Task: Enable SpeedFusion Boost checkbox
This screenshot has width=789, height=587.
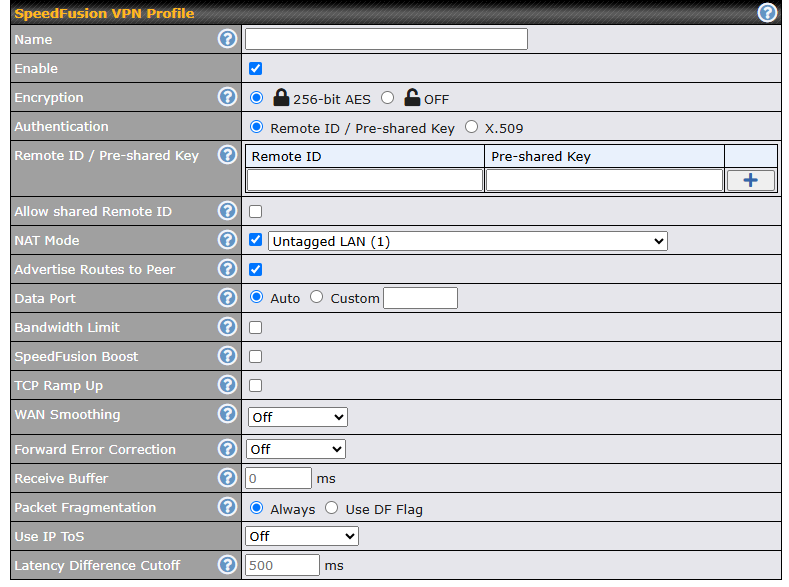Action: click(x=256, y=357)
